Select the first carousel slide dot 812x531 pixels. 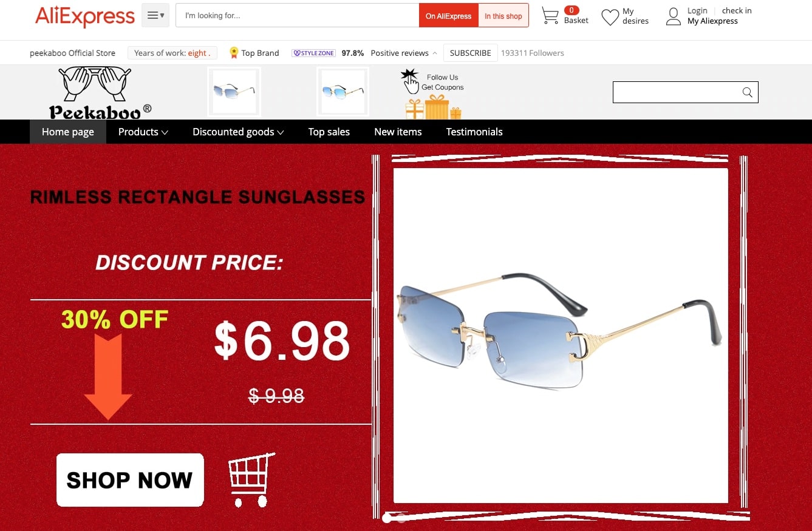point(387,518)
